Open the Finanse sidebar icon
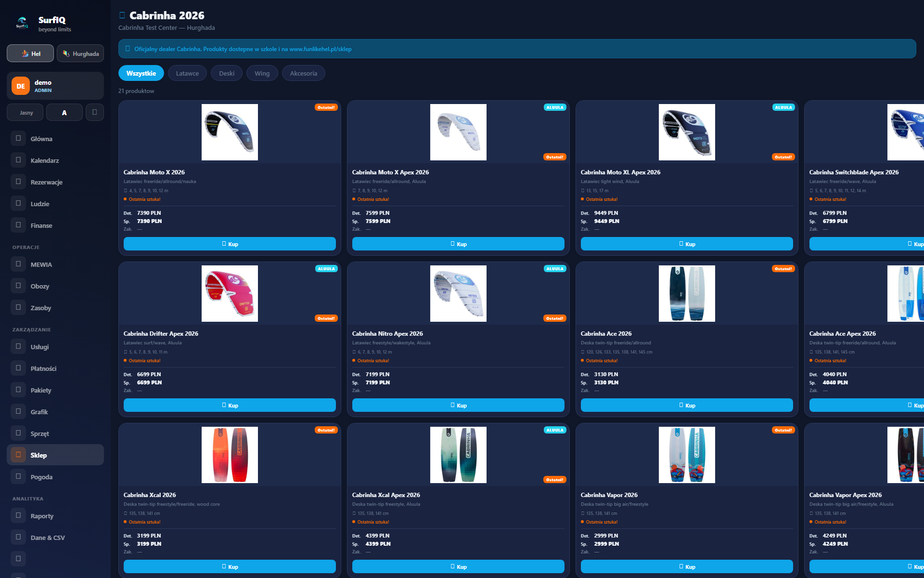Image resolution: width=924 pixels, height=578 pixels. pos(18,225)
